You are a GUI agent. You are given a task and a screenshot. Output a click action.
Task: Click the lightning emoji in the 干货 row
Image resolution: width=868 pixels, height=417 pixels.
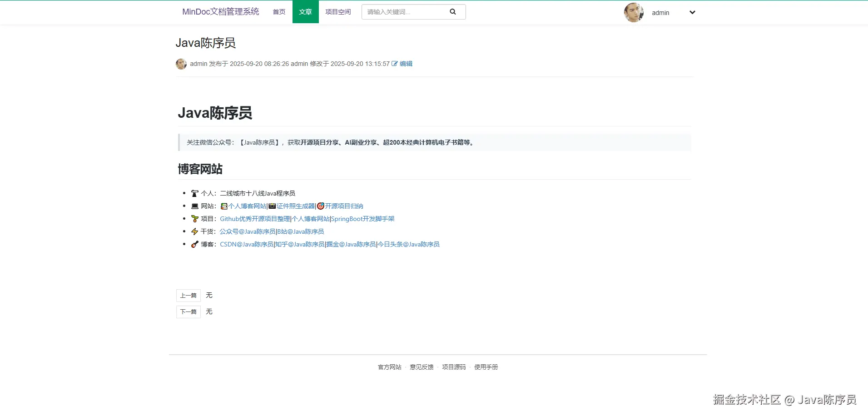tap(195, 232)
